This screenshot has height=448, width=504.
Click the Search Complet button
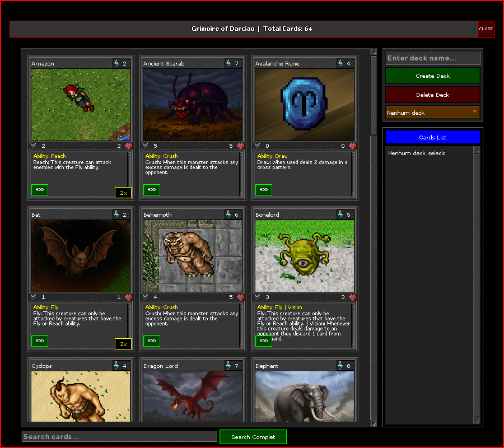pos(253,437)
